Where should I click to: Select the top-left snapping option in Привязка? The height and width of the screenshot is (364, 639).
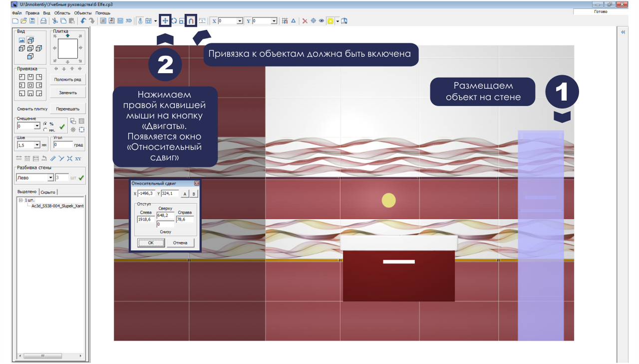point(22,77)
